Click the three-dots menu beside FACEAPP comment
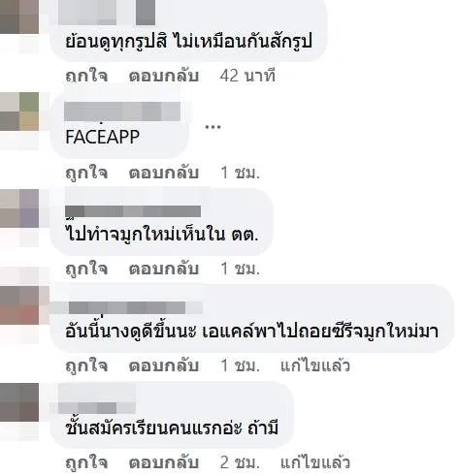459x476 pixels. (x=213, y=127)
